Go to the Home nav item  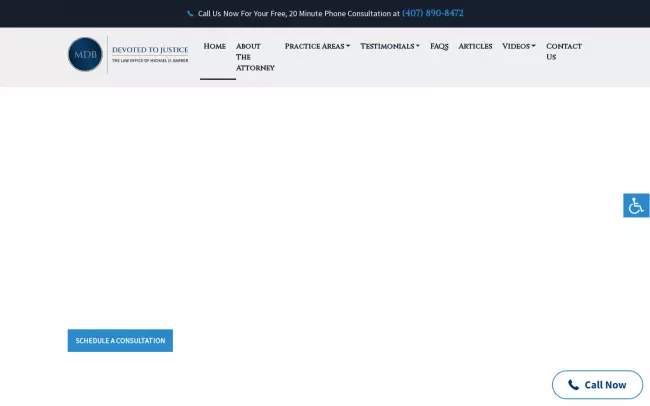tap(214, 46)
